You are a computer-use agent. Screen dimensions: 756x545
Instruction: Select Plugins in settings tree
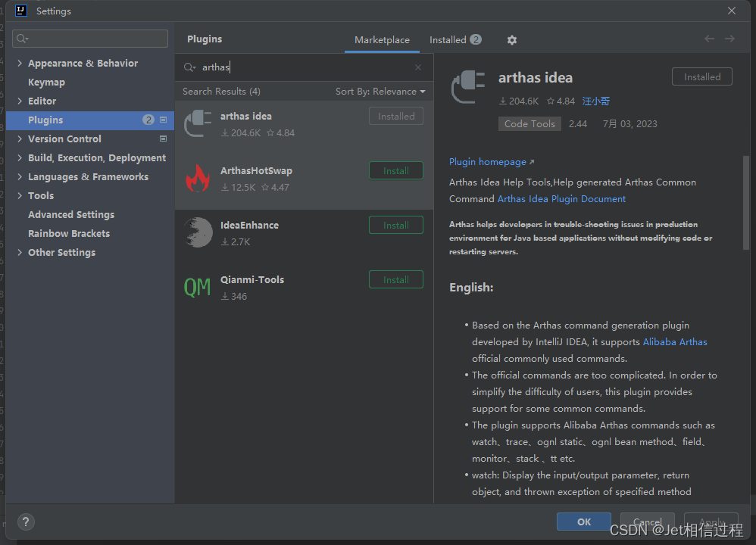[x=90, y=120]
